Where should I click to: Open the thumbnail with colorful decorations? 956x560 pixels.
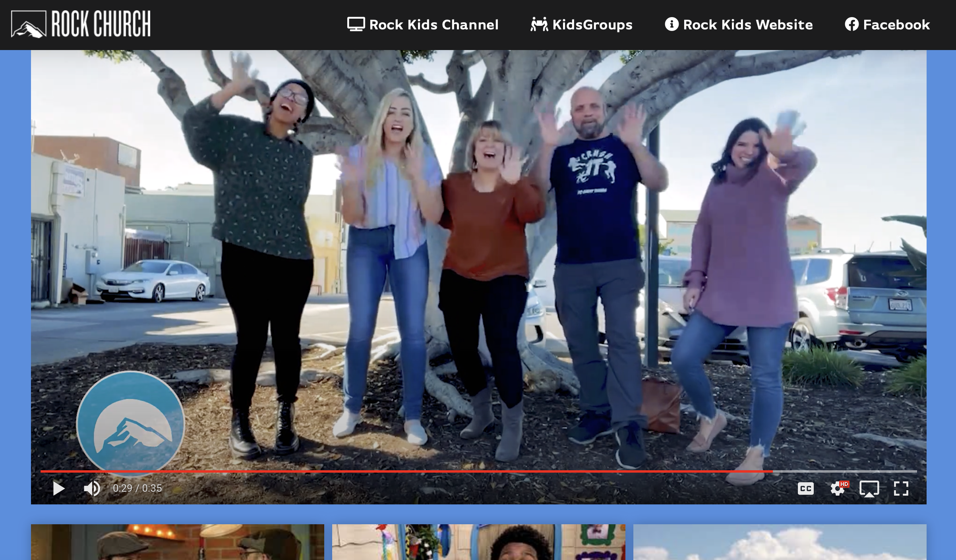pos(478,542)
